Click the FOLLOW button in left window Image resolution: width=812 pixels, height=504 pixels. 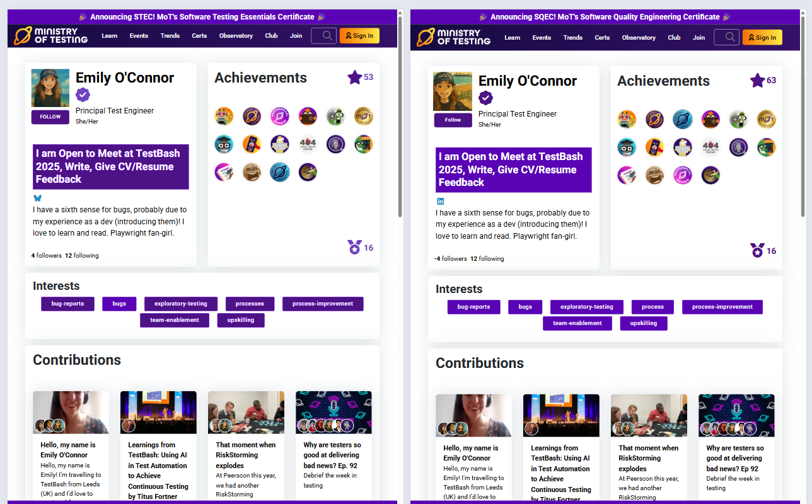click(x=50, y=117)
